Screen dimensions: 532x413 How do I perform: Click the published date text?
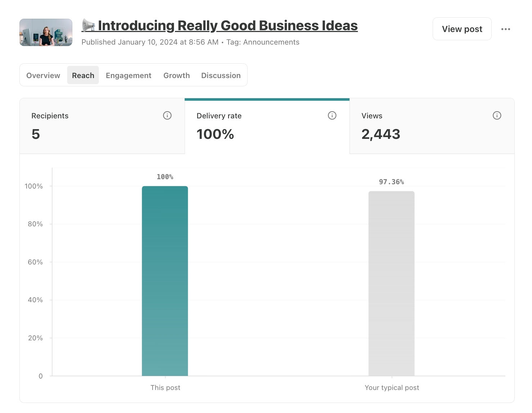tap(150, 42)
